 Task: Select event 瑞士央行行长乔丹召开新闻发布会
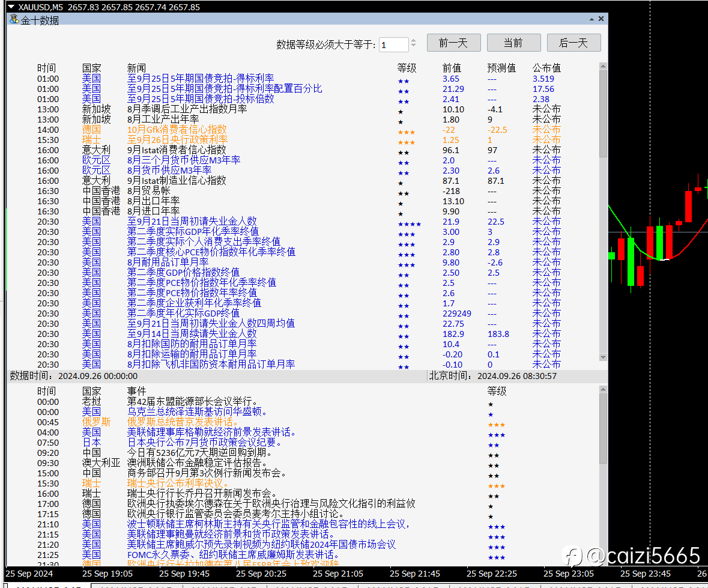click(x=271, y=494)
